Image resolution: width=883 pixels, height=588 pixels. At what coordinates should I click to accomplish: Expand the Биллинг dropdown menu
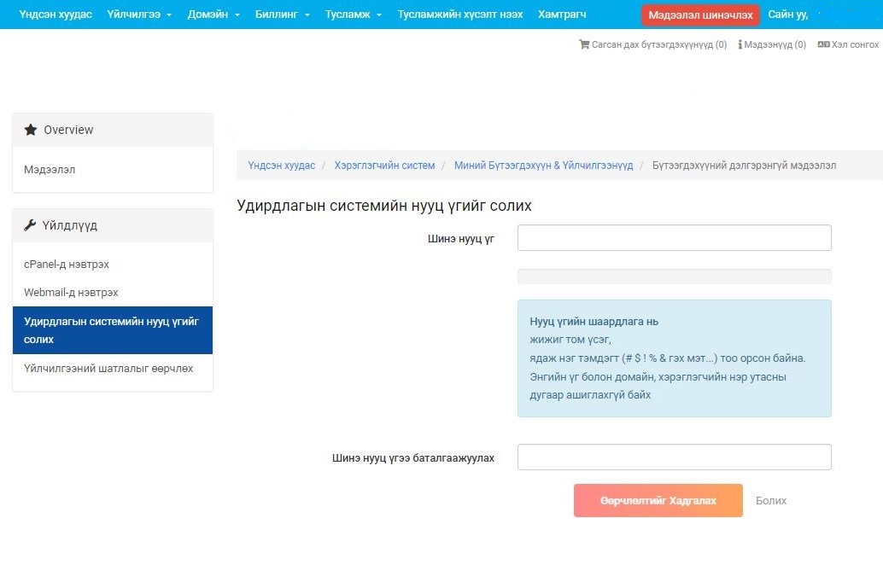click(282, 15)
